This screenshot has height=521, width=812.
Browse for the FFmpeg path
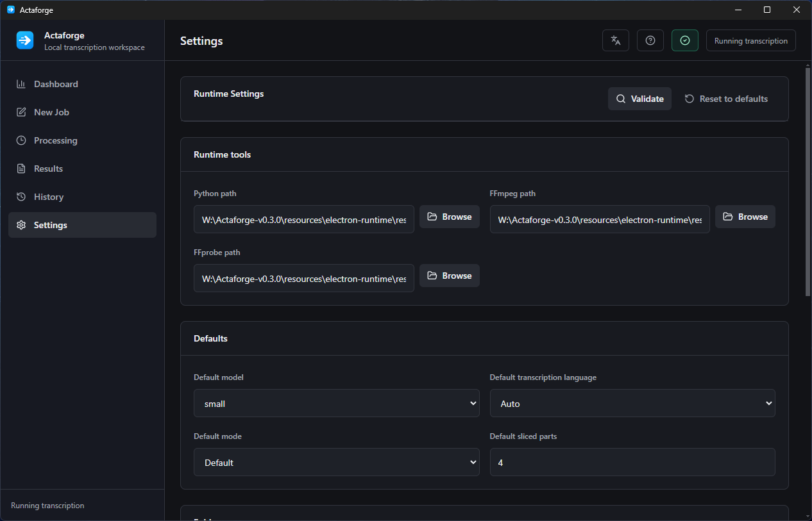pos(745,217)
